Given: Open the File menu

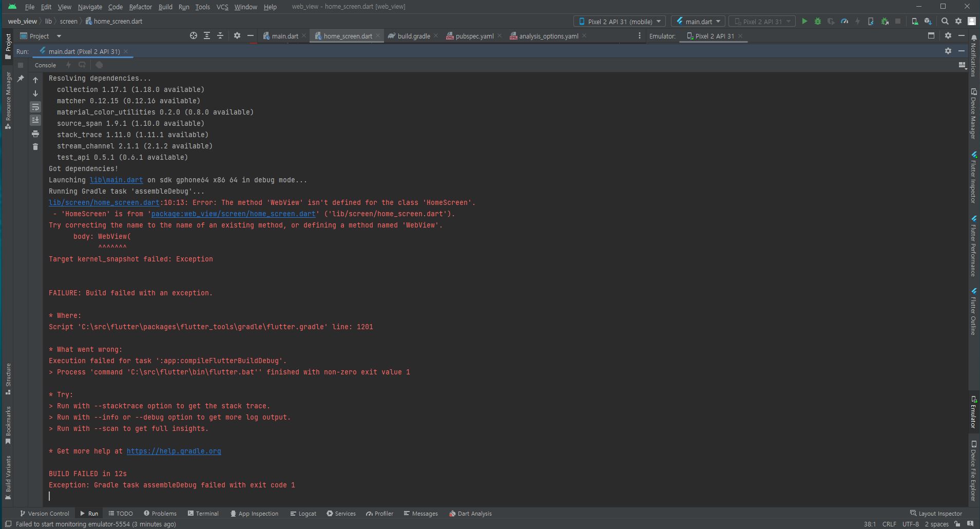Looking at the screenshot, I should [x=30, y=7].
